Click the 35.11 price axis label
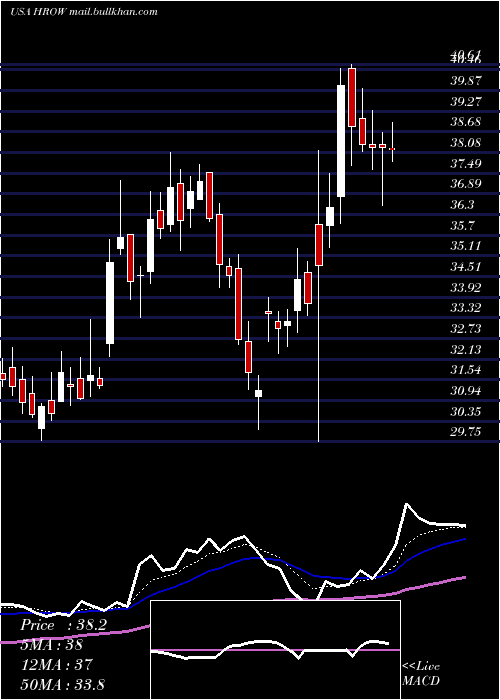The height and width of the screenshot is (700, 500). pyautogui.click(x=466, y=246)
